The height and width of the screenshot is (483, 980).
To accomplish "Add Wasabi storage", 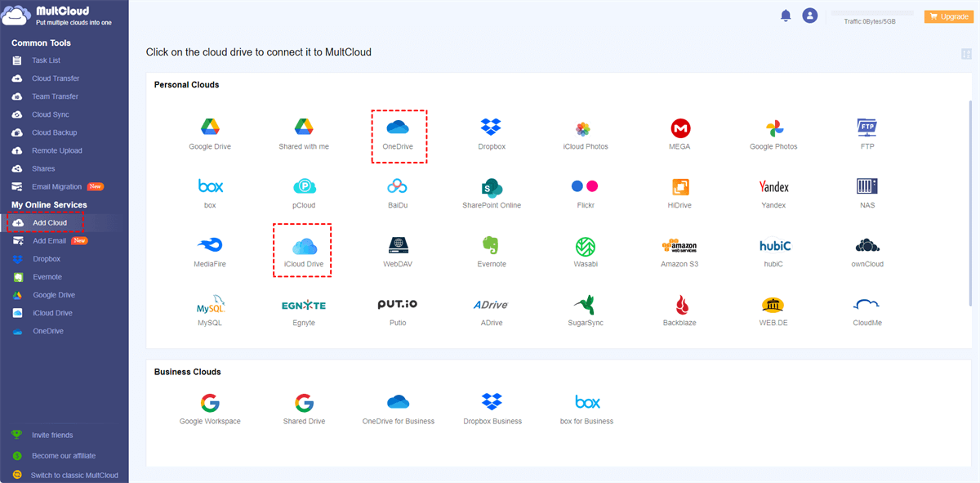I will coord(586,253).
